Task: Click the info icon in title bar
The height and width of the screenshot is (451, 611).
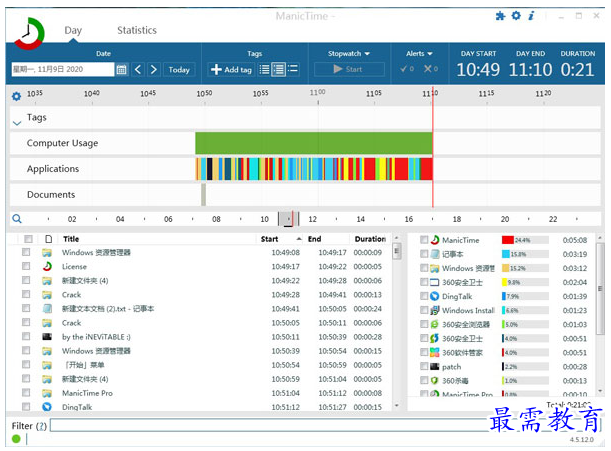Action: pos(531,16)
